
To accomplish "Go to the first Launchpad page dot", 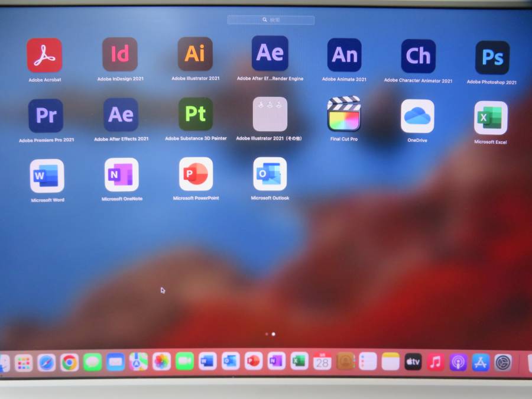I will click(x=267, y=334).
